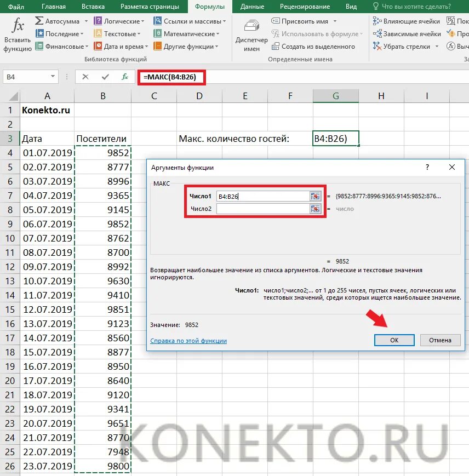The height and width of the screenshot is (476, 469).
Task: Expand the Автосумма dropdown arrow
Action: click(x=86, y=21)
